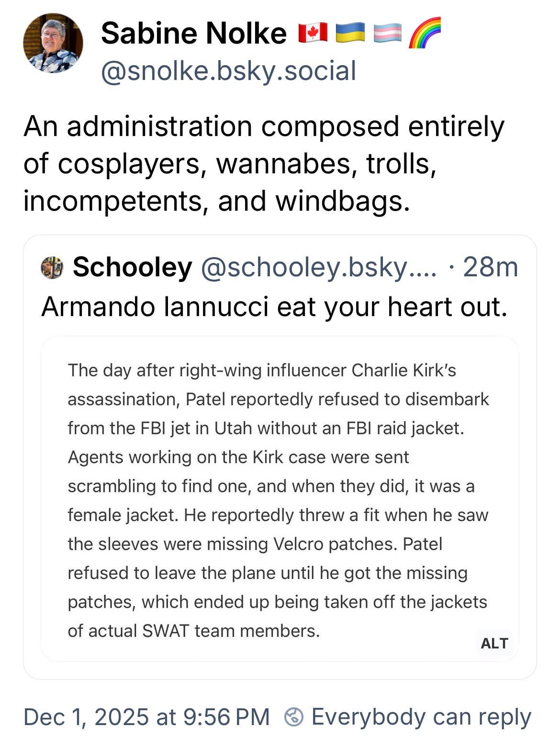The width and height of the screenshot is (560, 738).
Task: Visit the @snolke.bsky.social handle
Action: click(x=228, y=71)
